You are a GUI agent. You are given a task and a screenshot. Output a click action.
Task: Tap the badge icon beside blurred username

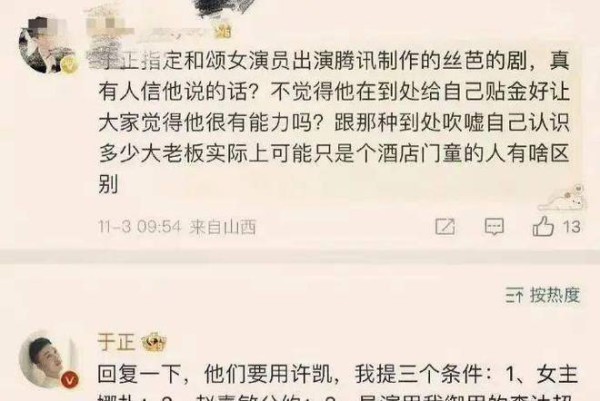223,32
